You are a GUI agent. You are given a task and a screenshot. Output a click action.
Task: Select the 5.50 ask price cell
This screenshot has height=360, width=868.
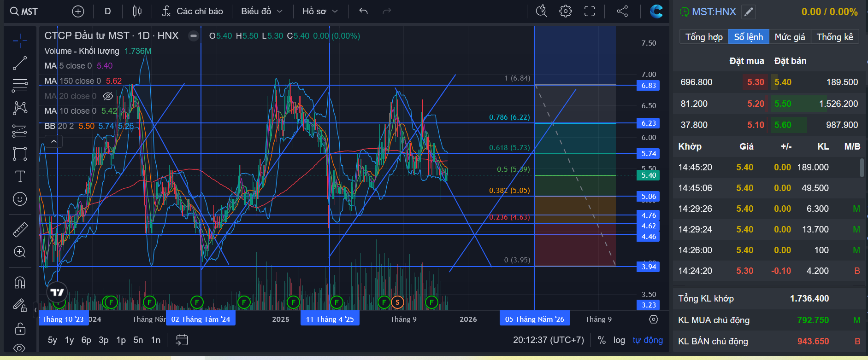783,104
